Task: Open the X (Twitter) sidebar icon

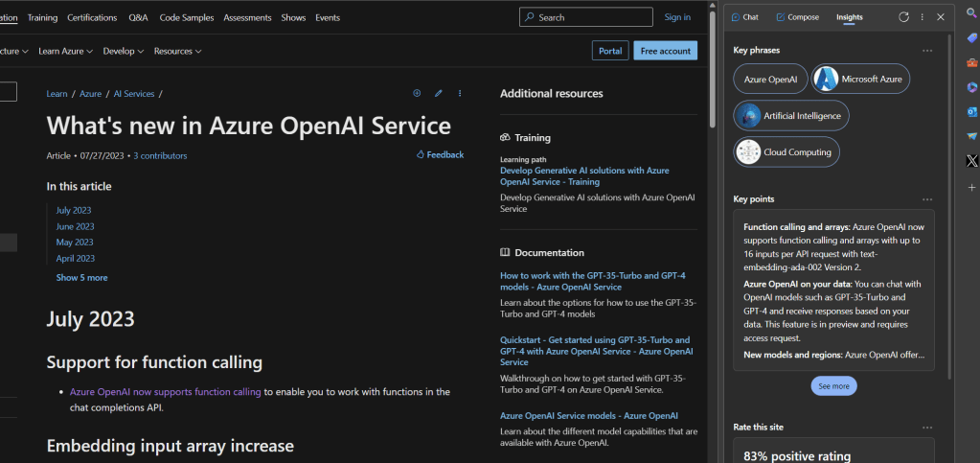Action: pos(971,160)
